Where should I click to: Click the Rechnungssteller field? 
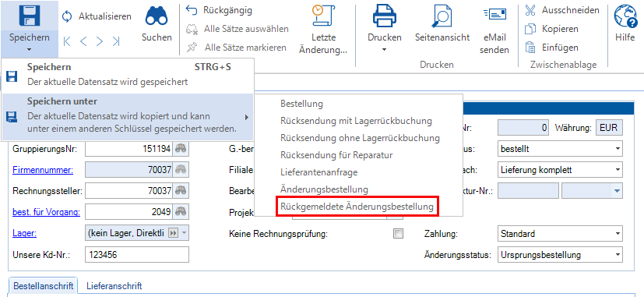pyautogui.click(x=129, y=190)
